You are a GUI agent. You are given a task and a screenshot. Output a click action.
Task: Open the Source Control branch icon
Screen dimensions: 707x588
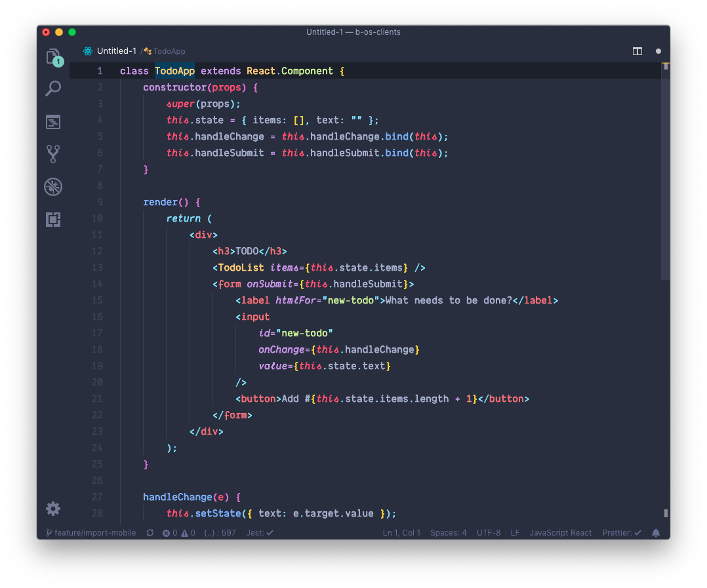(53, 154)
